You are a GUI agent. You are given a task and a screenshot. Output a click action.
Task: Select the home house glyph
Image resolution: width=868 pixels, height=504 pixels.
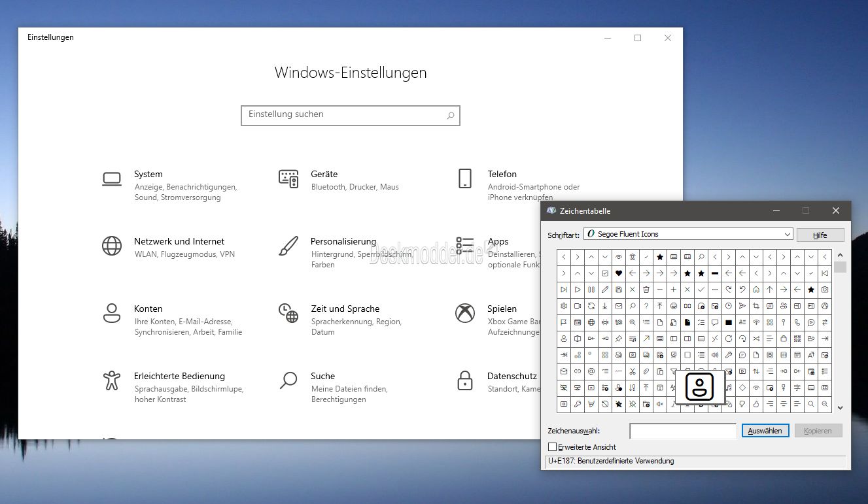click(x=756, y=290)
